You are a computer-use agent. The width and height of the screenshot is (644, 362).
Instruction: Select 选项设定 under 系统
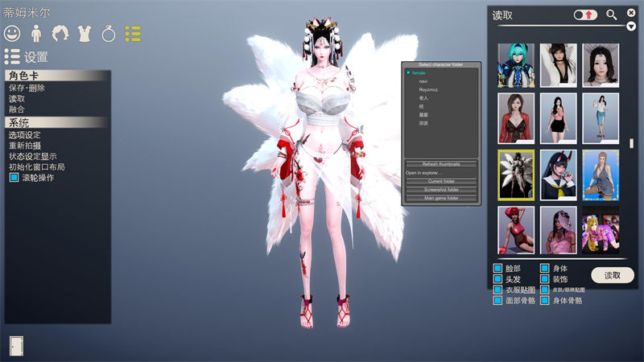coord(24,135)
